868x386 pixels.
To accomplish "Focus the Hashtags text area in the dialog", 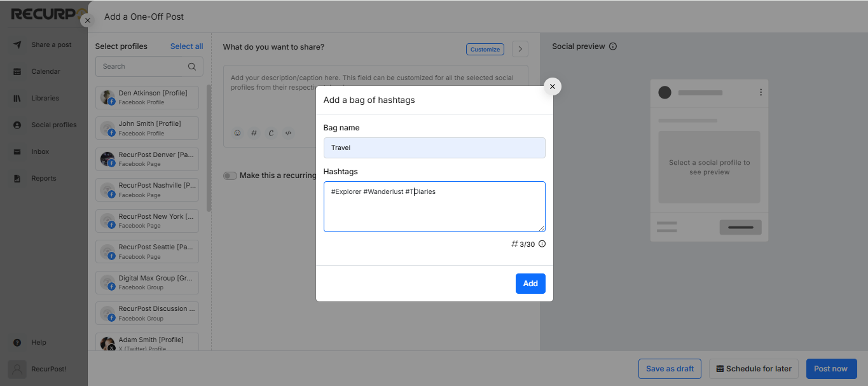I will pos(434,207).
